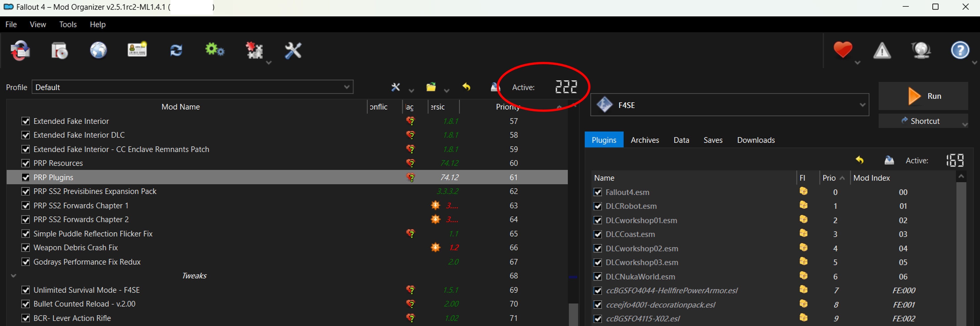Open dropdown arrow beside Help icon
The width and height of the screenshot is (980, 326).
(x=974, y=63)
